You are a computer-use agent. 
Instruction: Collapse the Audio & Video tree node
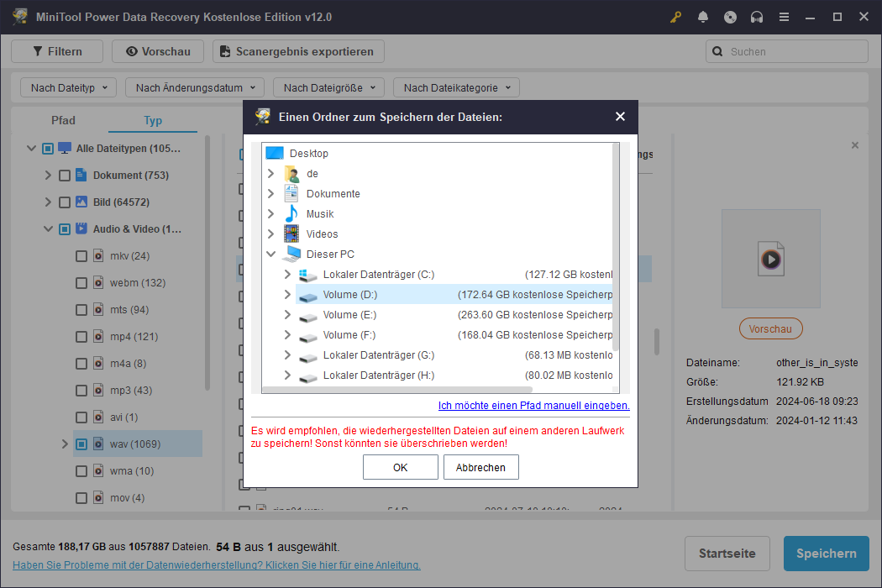click(49, 229)
